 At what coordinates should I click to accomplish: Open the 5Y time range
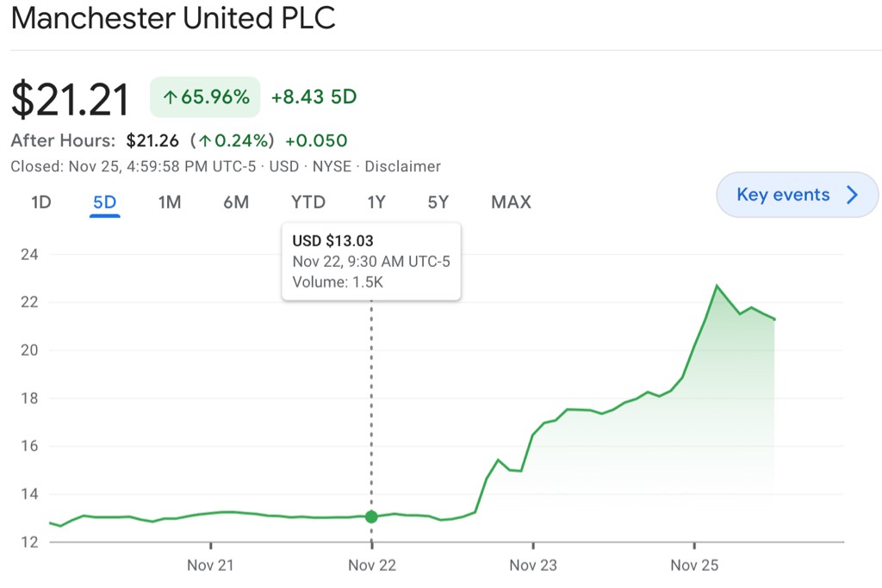[x=438, y=202]
